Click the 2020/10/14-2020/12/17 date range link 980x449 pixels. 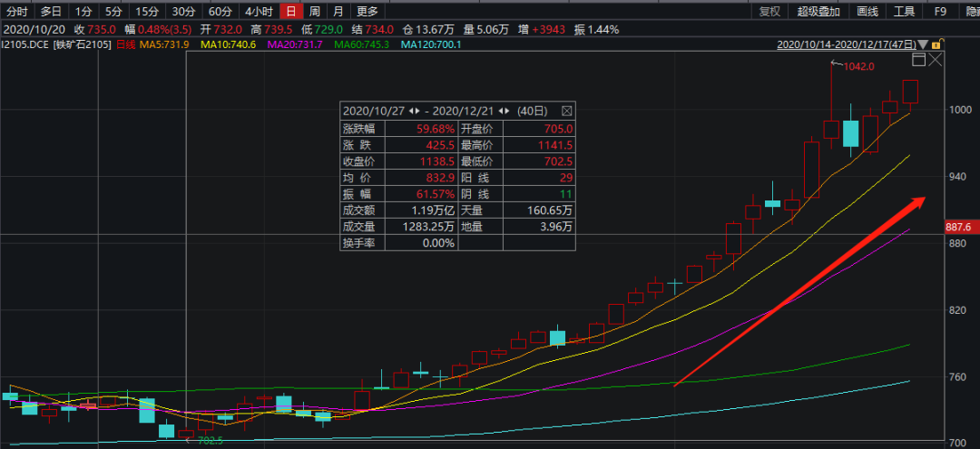(847, 45)
